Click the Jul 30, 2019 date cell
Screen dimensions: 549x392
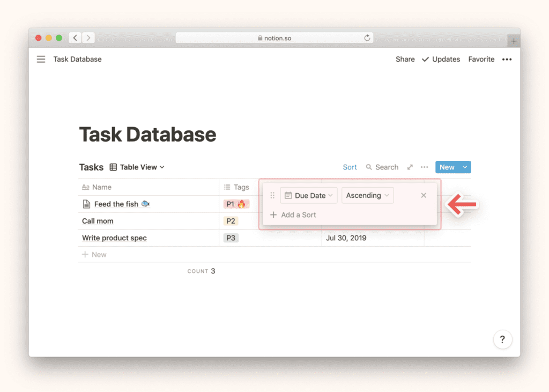coord(373,238)
